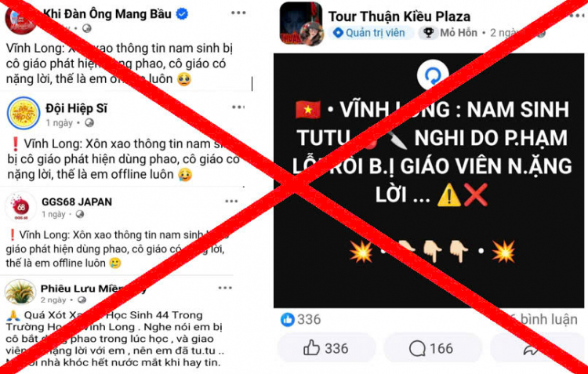Open three-dot menu on Đội Hiệp Sĩ post
The image size is (588, 374).
click(x=238, y=107)
